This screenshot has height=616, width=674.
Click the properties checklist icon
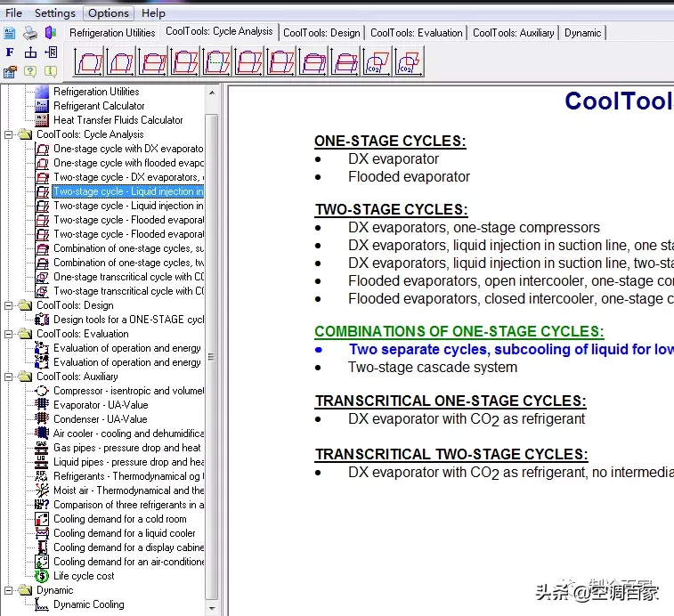[10, 72]
